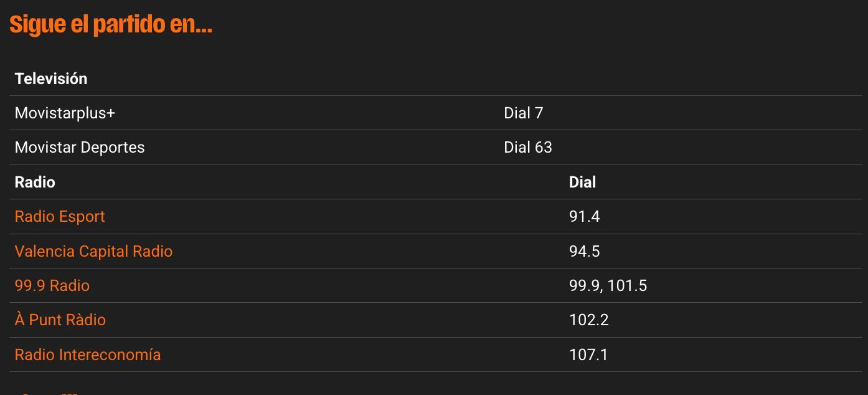Select the Movistar Deportes channel cell
The height and width of the screenshot is (395, 868).
click(x=80, y=148)
